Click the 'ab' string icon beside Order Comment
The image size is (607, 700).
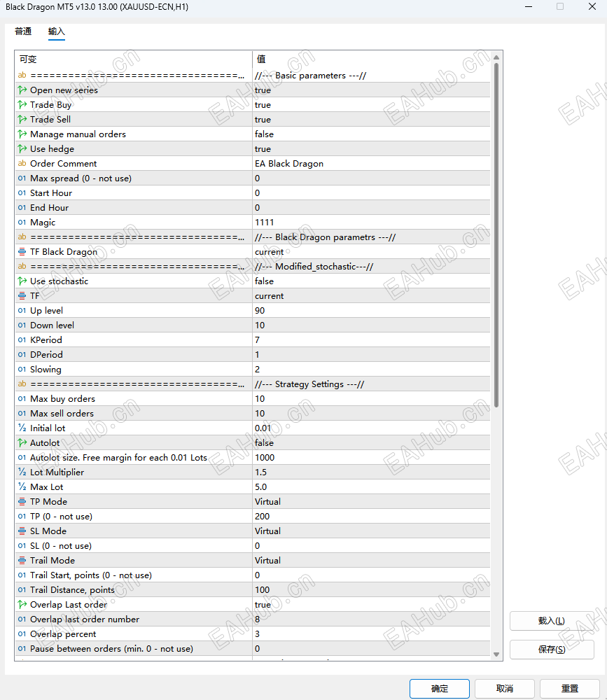[22, 163]
